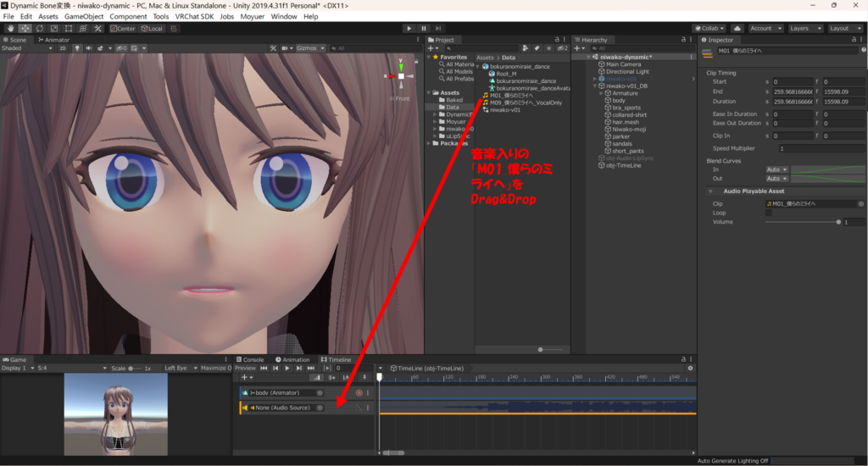
Task: Click the Pause button in the main toolbar
Action: 424,28
